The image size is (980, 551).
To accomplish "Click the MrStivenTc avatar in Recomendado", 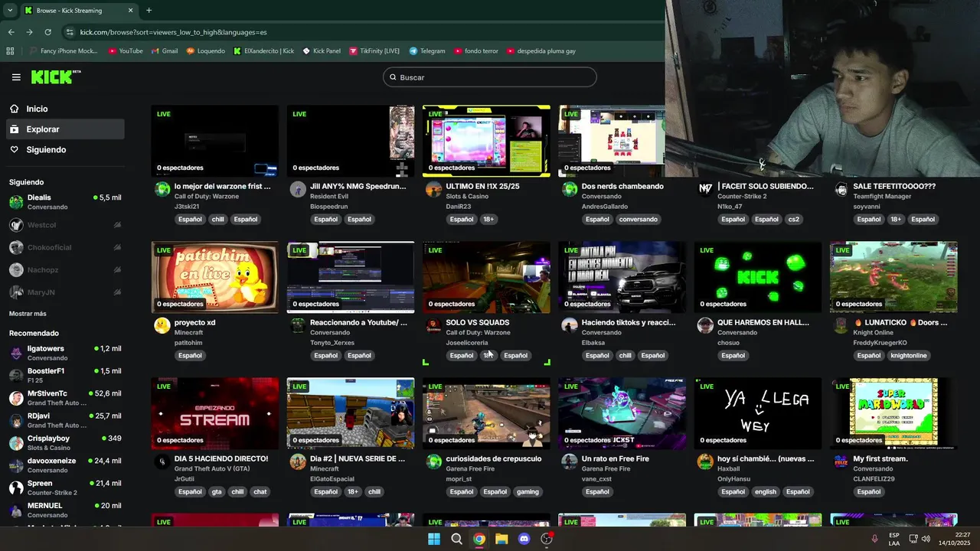I will tap(16, 398).
